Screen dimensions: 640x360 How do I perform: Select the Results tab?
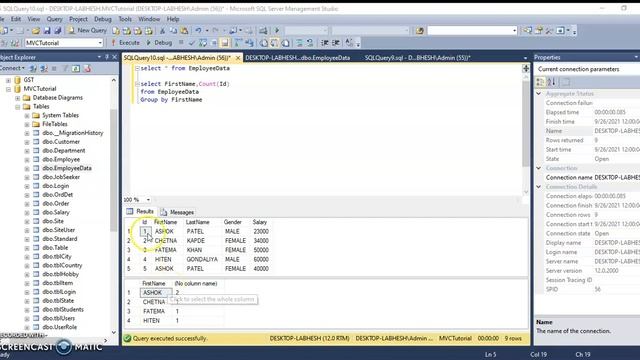coord(140,211)
